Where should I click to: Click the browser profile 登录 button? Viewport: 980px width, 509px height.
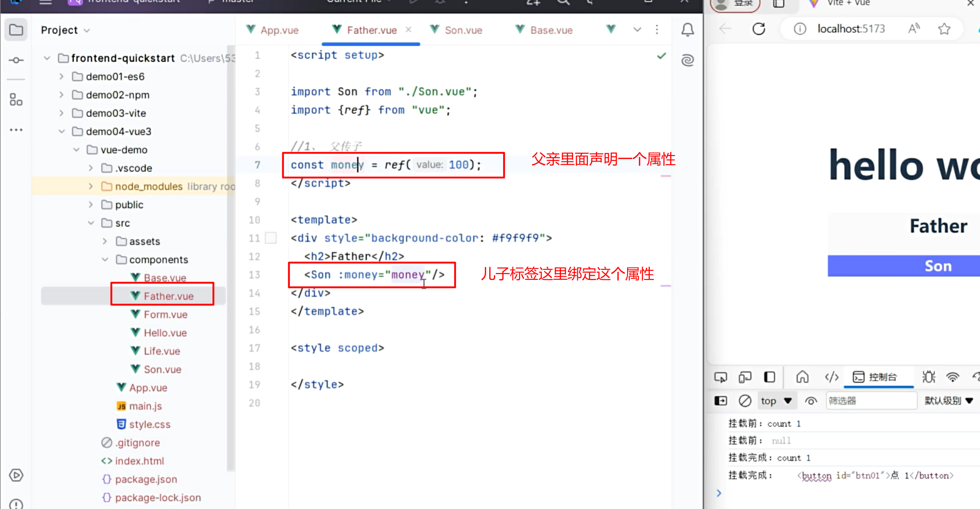coord(735,4)
